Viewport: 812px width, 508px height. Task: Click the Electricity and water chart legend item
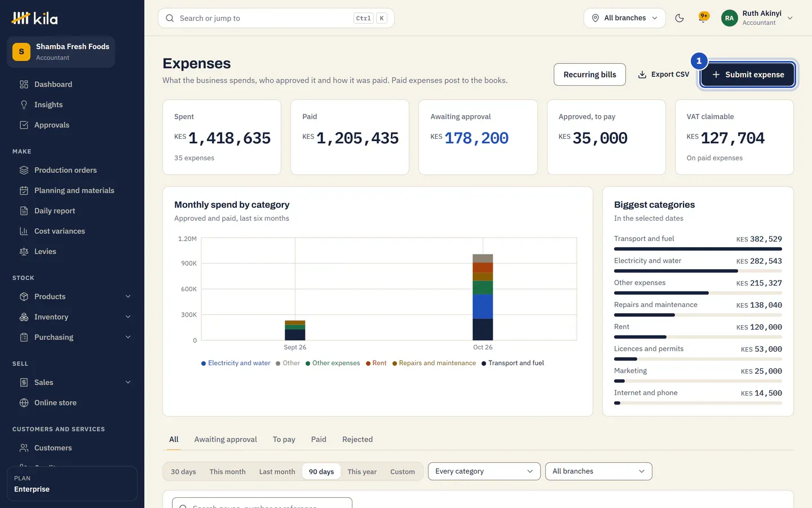pyautogui.click(x=236, y=363)
